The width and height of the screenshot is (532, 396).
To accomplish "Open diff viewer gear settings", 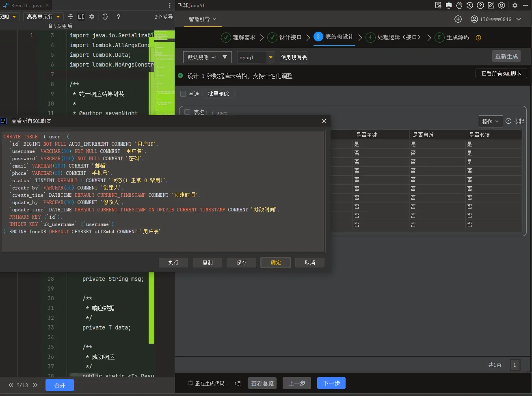I will click(92, 17).
